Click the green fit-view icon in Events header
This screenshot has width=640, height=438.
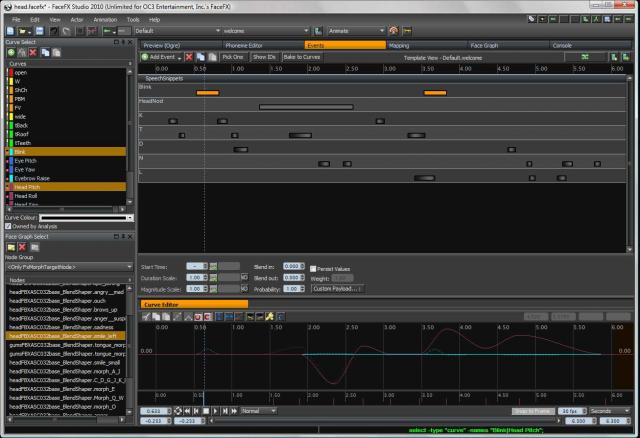click(585, 57)
